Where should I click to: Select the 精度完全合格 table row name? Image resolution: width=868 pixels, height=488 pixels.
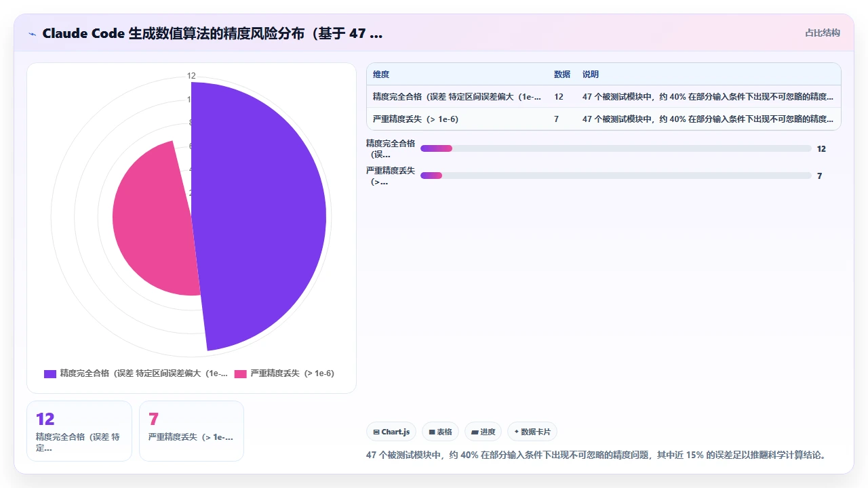[456, 97]
